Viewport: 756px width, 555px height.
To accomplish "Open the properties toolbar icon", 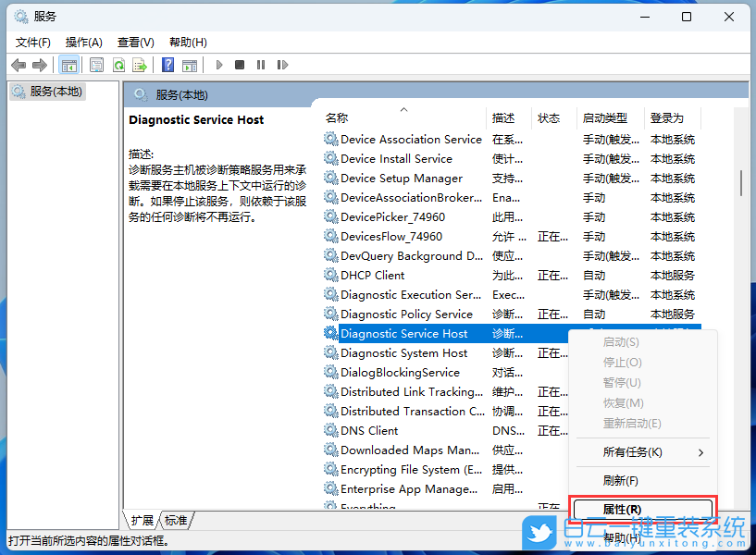I will [x=96, y=65].
